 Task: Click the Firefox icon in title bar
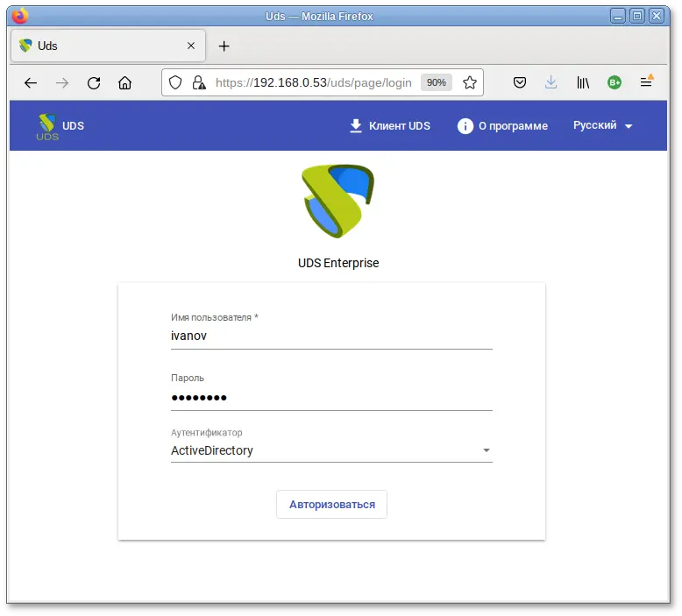(x=20, y=16)
